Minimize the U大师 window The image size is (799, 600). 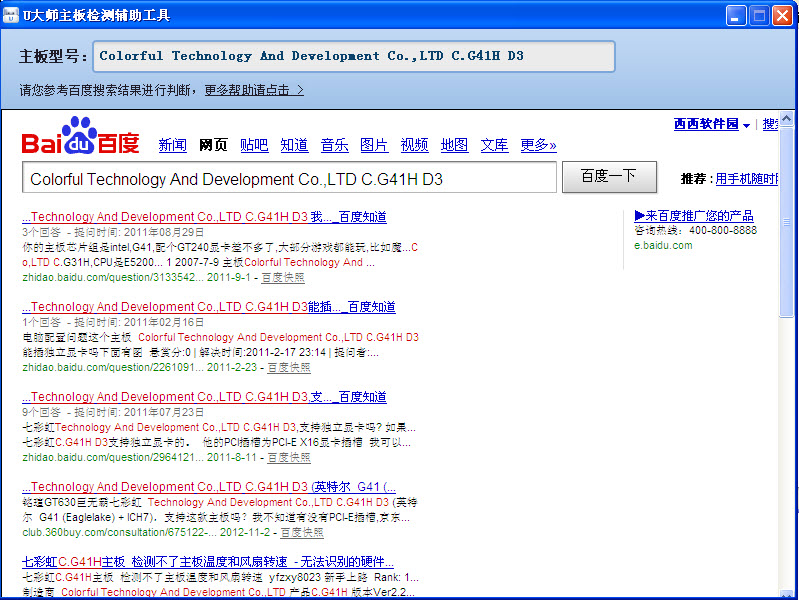pos(736,15)
